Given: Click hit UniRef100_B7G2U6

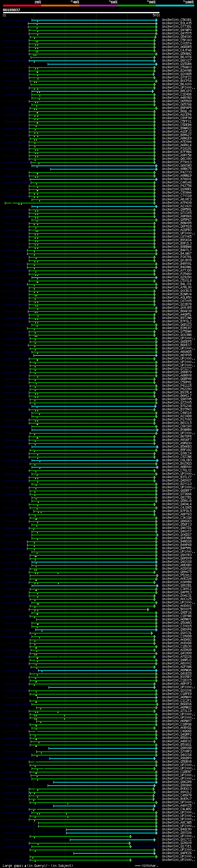Looking at the screenshot, I should point(177,406).
